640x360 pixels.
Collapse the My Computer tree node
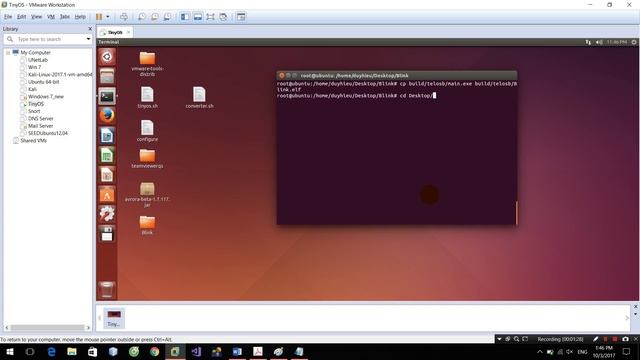(x=8, y=53)
